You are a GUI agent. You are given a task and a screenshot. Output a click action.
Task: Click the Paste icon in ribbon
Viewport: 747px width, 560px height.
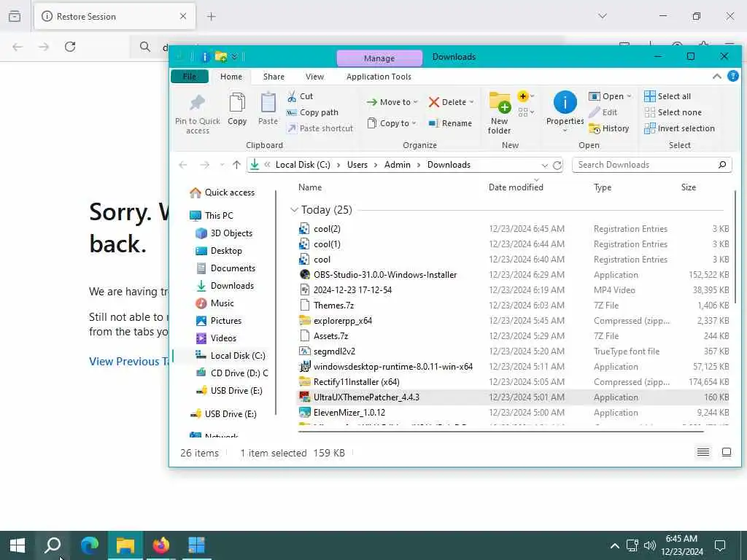point(268,109)
